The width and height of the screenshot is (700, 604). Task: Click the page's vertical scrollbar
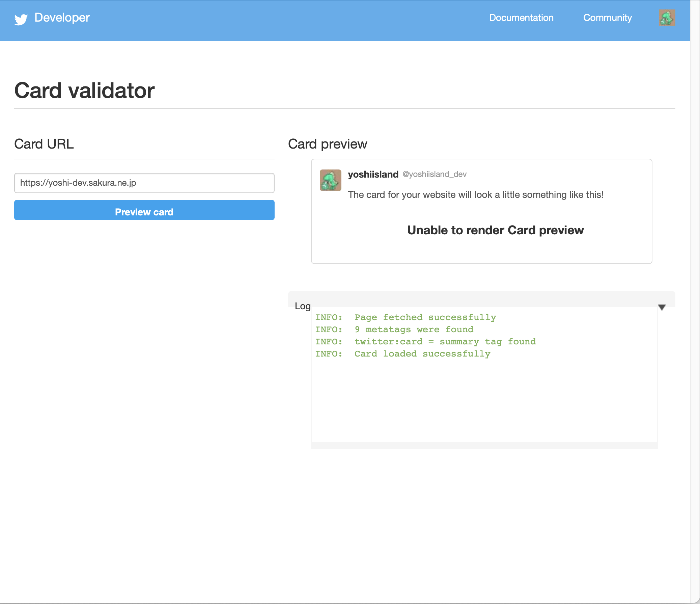click(x=695, y=302)
